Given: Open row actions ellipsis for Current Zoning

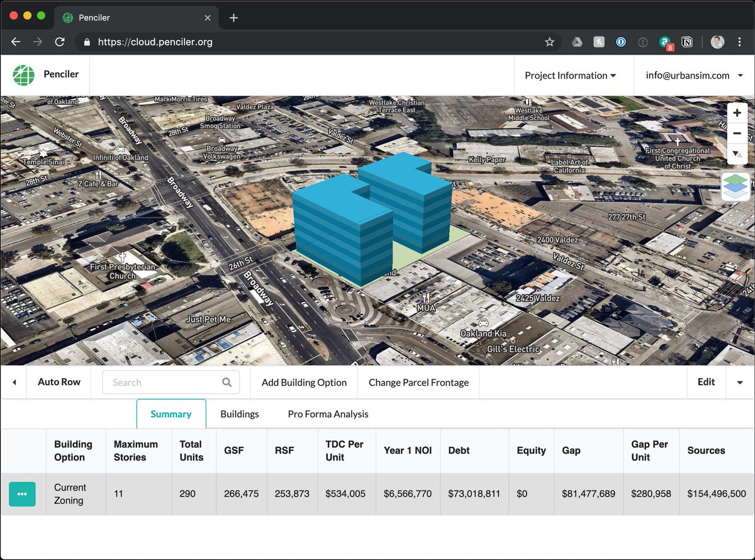Looking at the screenshot, I should click(x=22, y=494).
